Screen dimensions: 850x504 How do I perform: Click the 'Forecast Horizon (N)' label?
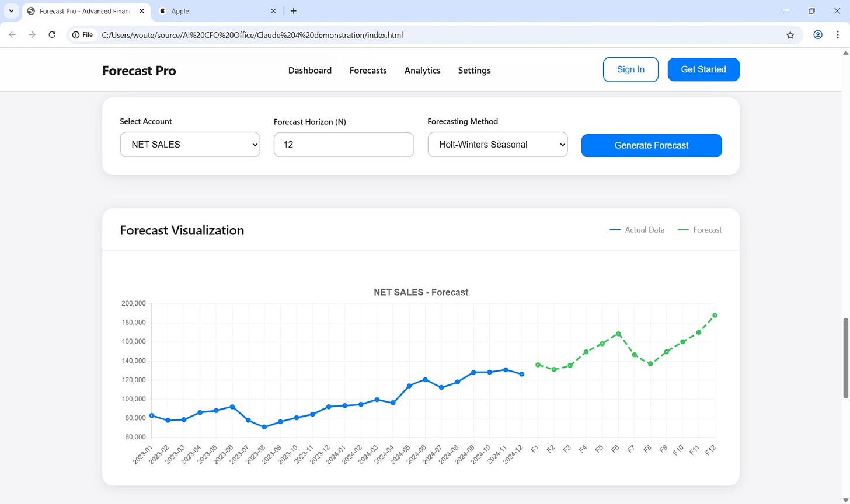tap(310, 122)
